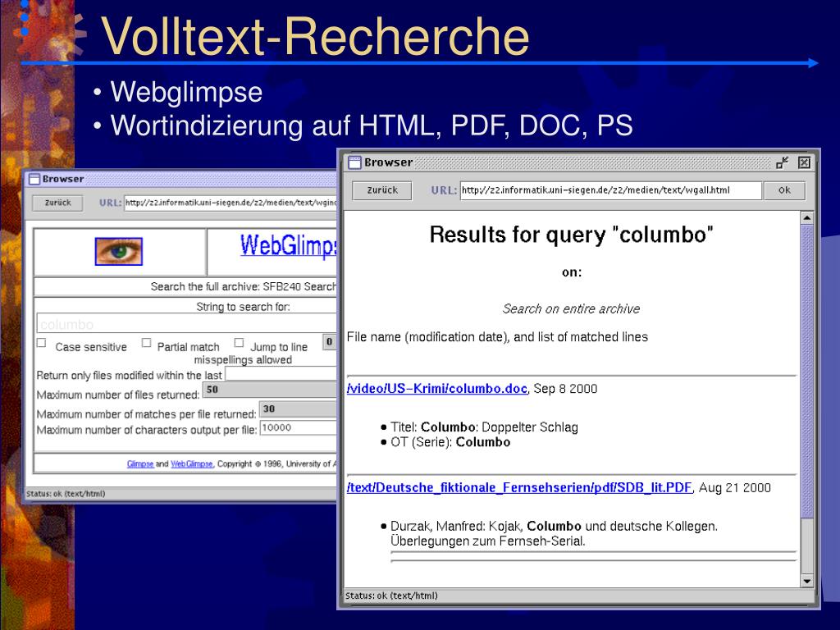Open the SDB_lit.PDF result link
This screenshot has height=630, width=840.
[x=519, y=487]
